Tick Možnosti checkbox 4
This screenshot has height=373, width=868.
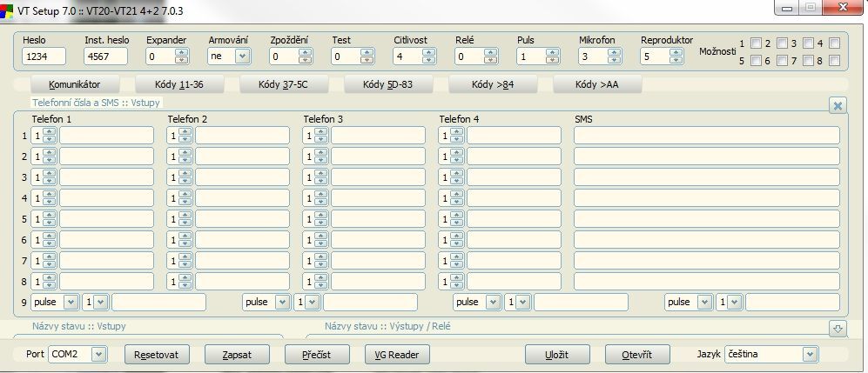point(834,43)
